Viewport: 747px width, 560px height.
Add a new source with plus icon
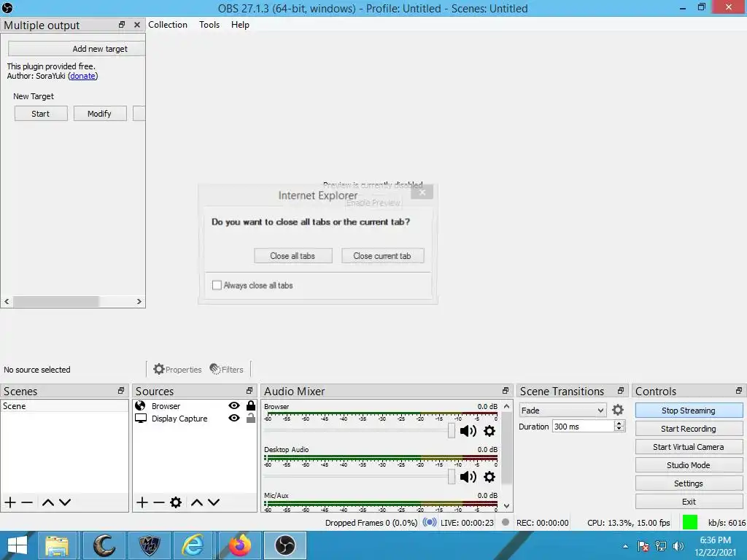[142, 502]
